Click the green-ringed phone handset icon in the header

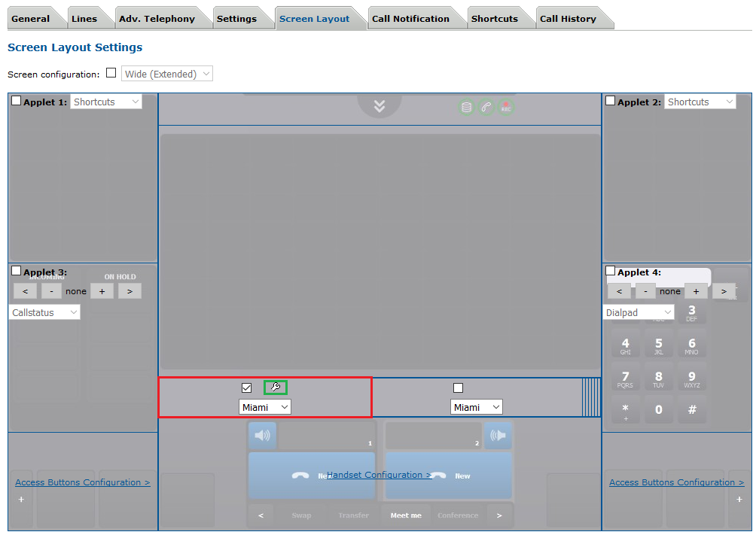point(486,107)
